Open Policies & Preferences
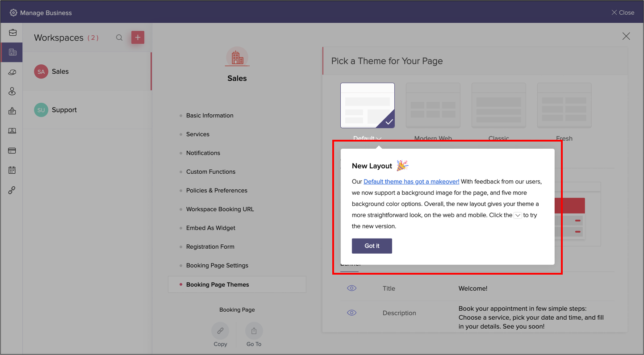This screenshot has width=644, height=355. (x=217, y=190)
